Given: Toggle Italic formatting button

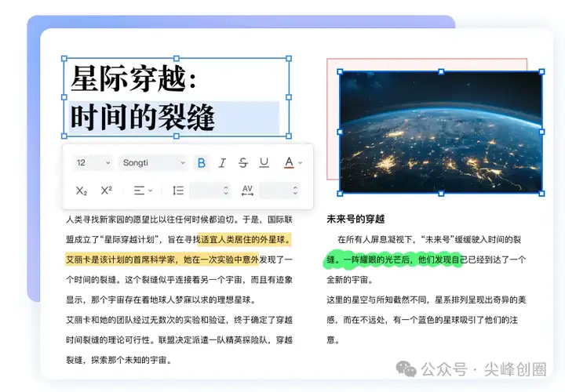Looking at the screenshot, I should pyautogui.click(x=223, y=163).
